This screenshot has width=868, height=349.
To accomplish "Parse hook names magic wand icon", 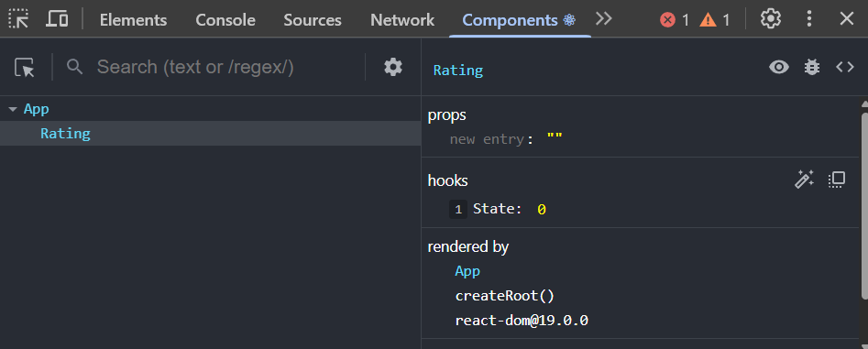I will [804, 180].
